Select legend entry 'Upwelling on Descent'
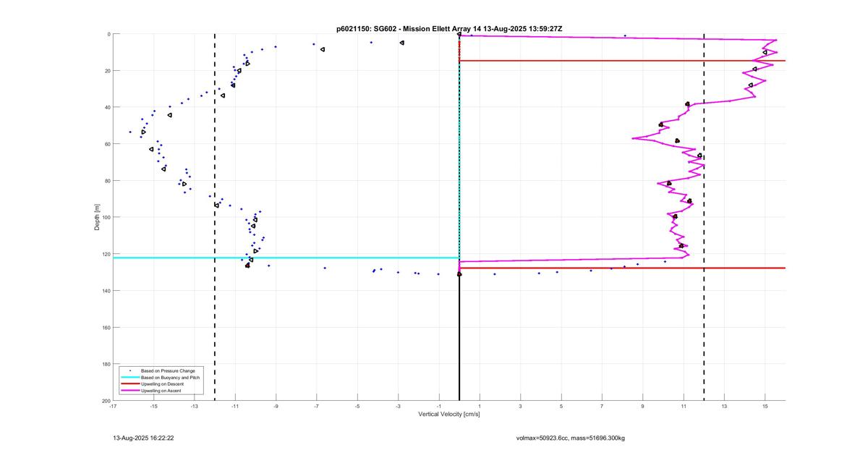Screen dimensions: 868x450 [x=162, y=383]
